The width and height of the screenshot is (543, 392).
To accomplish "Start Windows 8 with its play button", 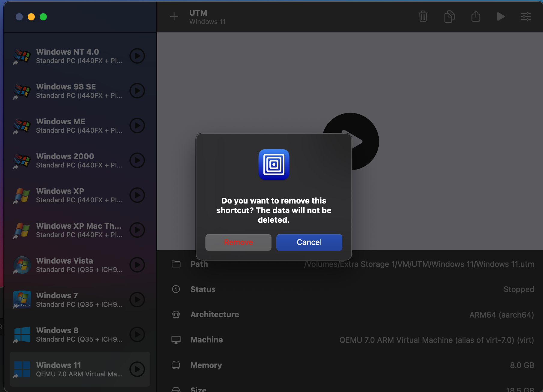I will [137, 334].
